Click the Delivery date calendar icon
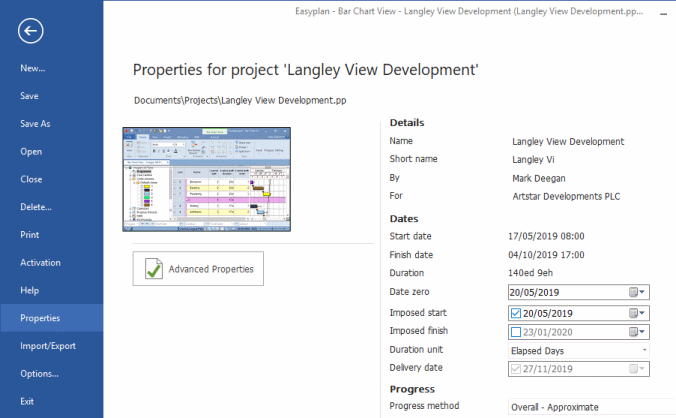Screen dimensions: 676x418 637,369
